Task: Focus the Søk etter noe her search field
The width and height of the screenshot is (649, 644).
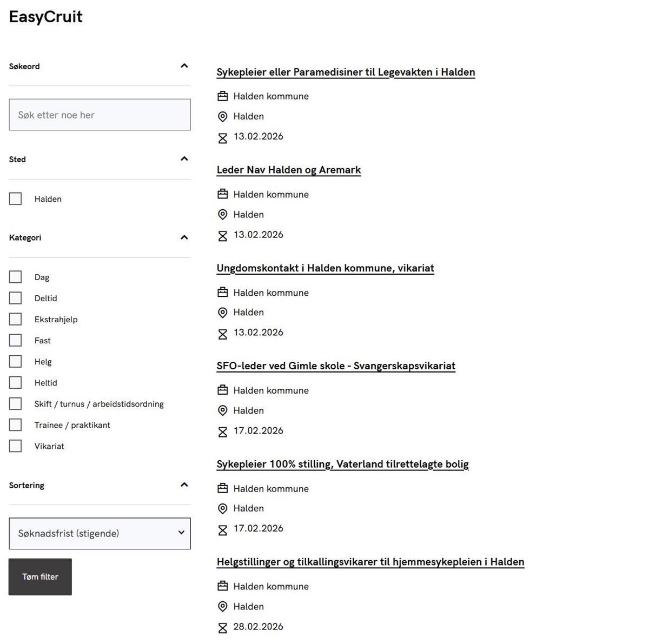Action: 100,115
